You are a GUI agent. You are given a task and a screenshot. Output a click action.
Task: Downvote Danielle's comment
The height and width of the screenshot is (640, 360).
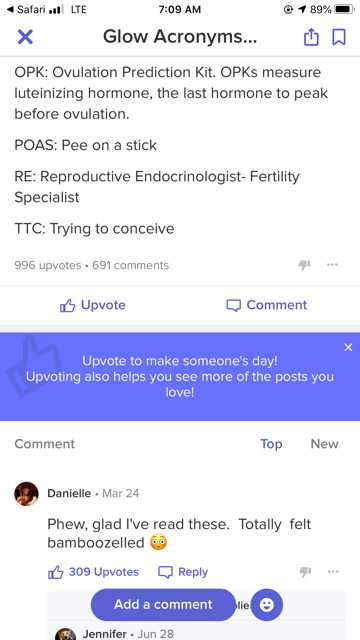click(x=305, y=572)
